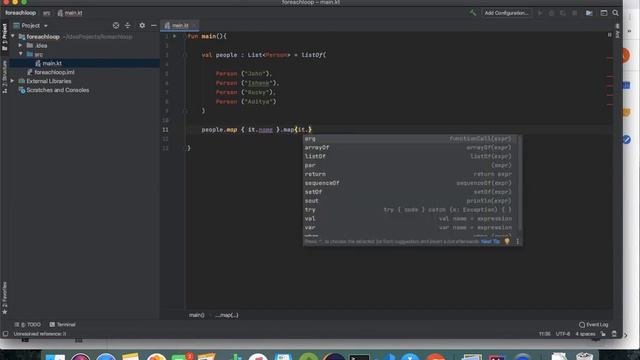The height and width of the screenshot is (360, 640).
Task: Click main() breadcrumb below editor
Action: click(x=196, y=315)
